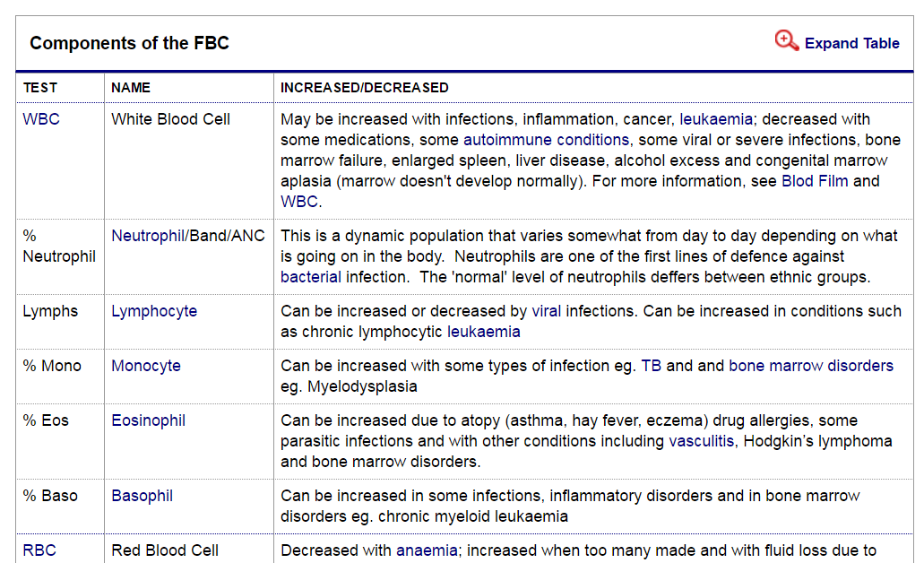
Task: Open the Eosinophil name link
Action: pyautogui.click(x=148, y=420)
